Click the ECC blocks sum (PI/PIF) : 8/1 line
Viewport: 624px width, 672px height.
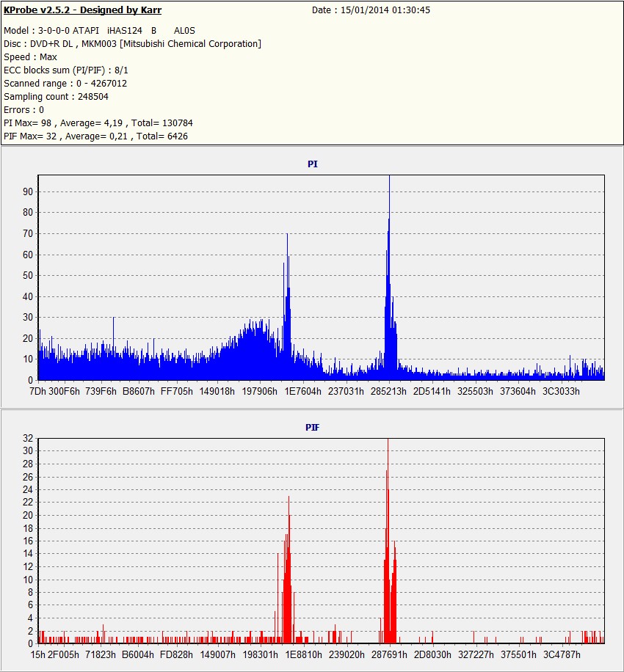(65, 70)
